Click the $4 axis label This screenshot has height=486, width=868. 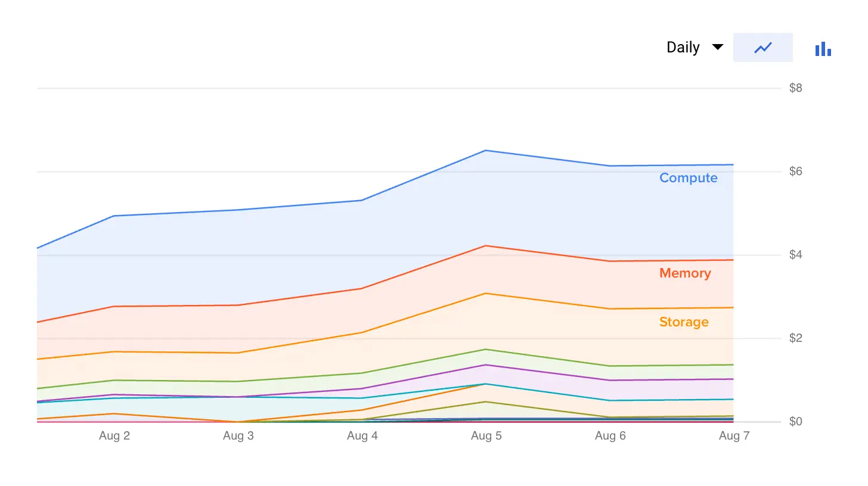pyautogui.click(x=796, y=255)
